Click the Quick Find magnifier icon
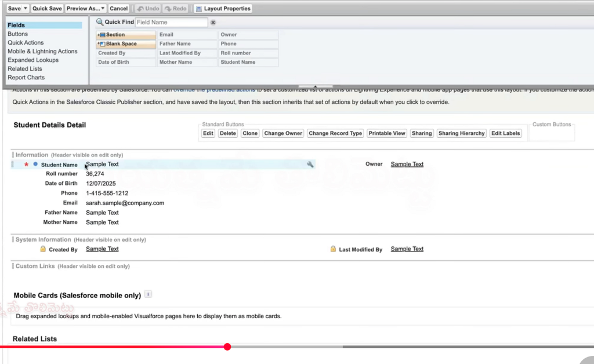The width and height of the screenshot is (594, 364). coord(100,22)
